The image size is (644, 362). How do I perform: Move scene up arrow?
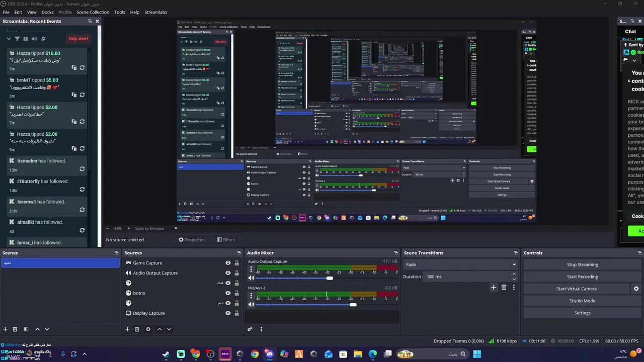tap(37, 329)
